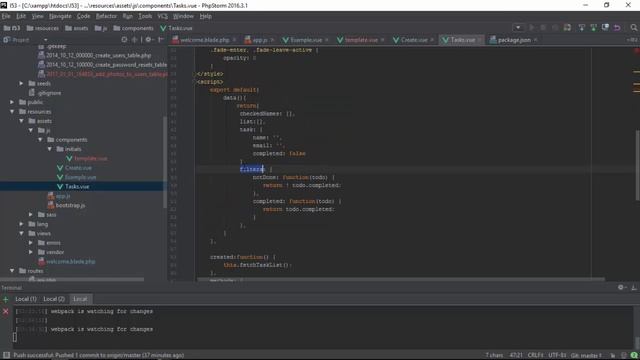Open the Tools menu
This screenshot has height=360, width=640.
145,16
